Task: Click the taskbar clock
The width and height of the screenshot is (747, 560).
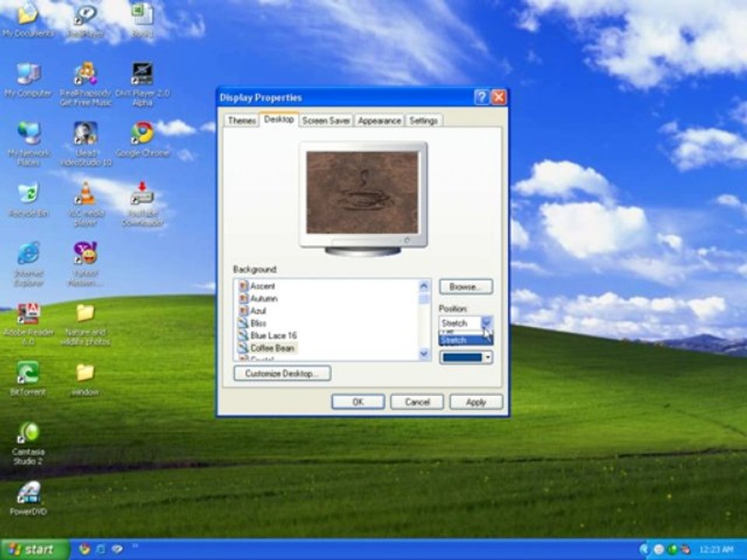Action: click(717, 550)
